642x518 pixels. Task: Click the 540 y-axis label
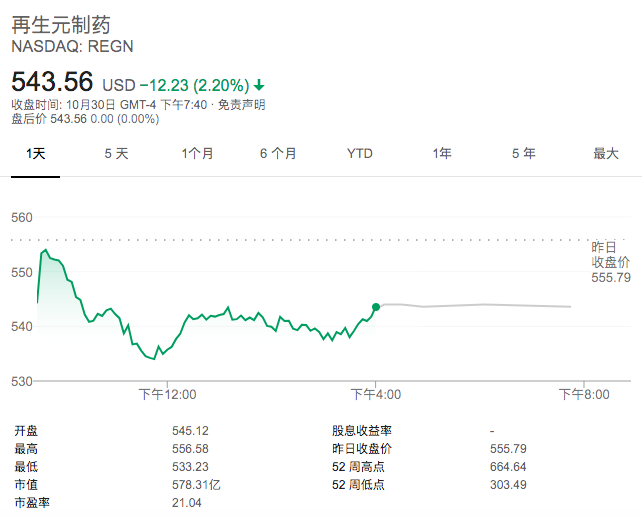22,327
